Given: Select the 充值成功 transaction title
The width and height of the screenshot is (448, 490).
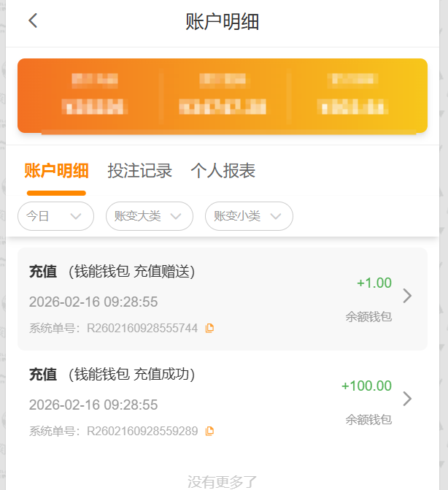Looking at the screenshot, I should pos(112,375).
